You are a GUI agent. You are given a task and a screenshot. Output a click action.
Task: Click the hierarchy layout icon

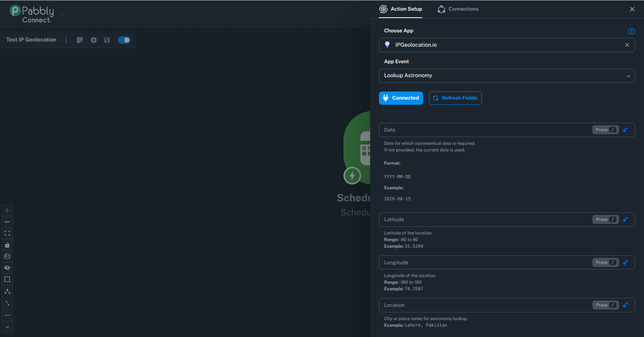click(x=7, y=291)
